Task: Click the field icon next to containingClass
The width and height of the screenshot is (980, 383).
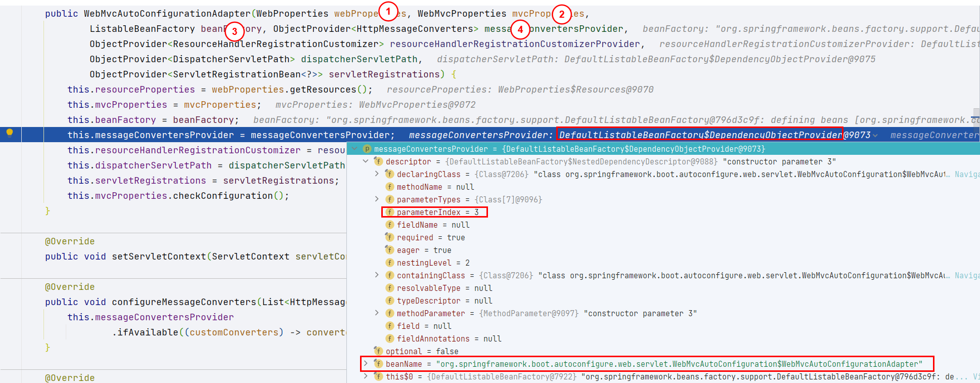Action: tap(389, 275)
